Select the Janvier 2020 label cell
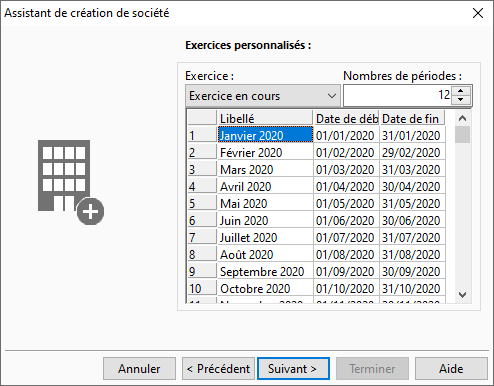This screenshot has height=386, width=494. [x=265, y=135]
